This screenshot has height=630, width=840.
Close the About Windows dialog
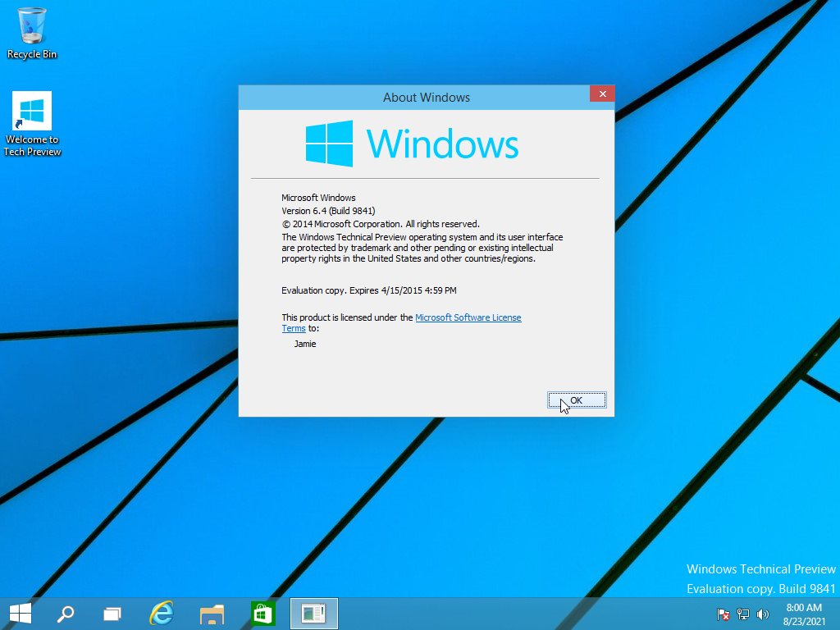pyautogui.click(x=602, y=94)
